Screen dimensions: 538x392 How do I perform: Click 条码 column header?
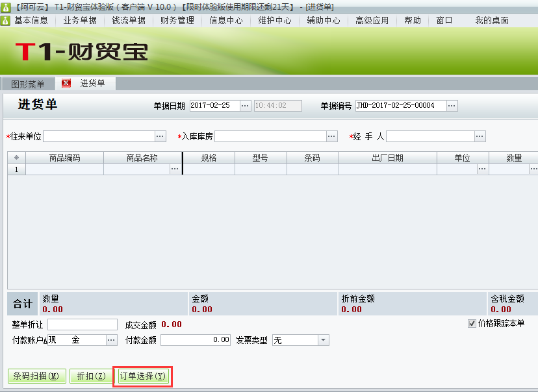[313, 158]
